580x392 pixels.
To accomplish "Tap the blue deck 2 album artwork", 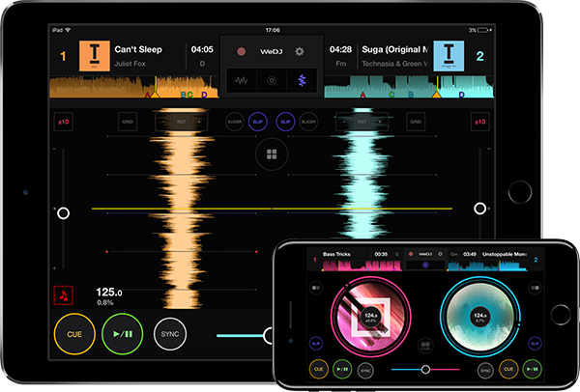I will (x=449, y=56).
